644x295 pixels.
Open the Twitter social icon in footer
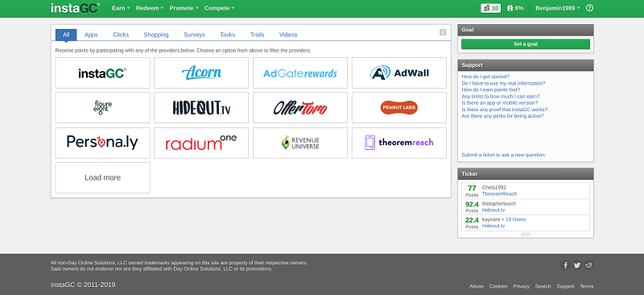coord(577,265)
